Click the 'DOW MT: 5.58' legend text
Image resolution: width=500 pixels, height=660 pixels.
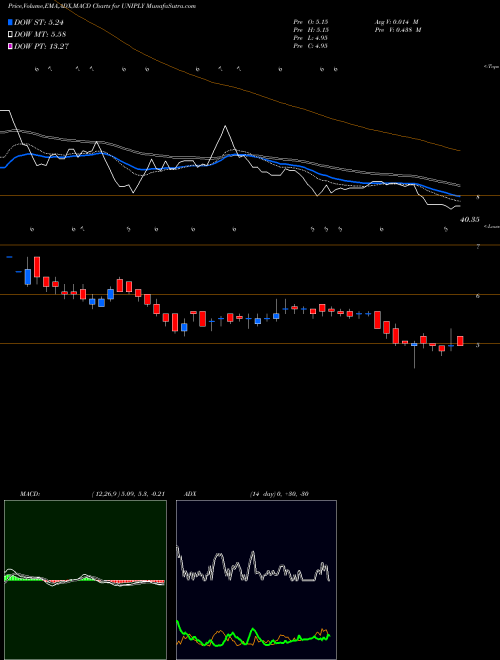[x=40, y=35]
